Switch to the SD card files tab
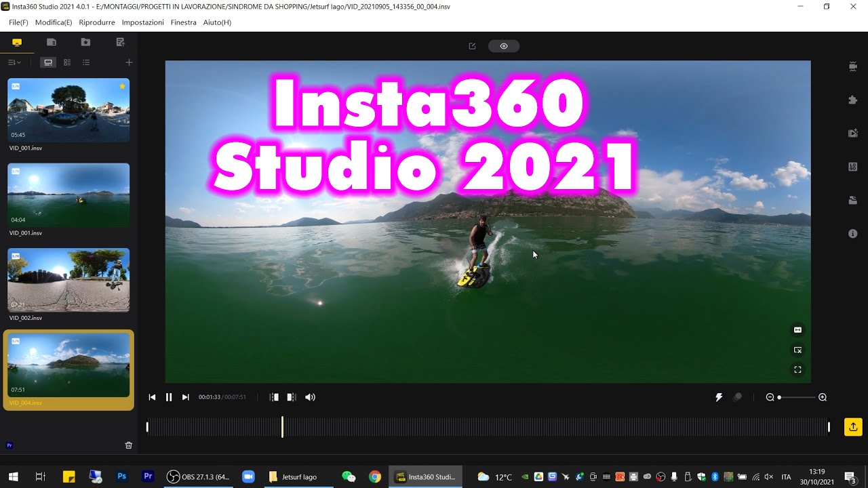The height and width of the screenshot is (488, 868). click(51, 42)
